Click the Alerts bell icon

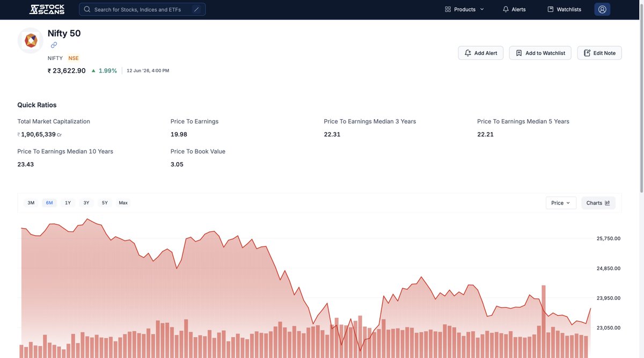[506, 9]
